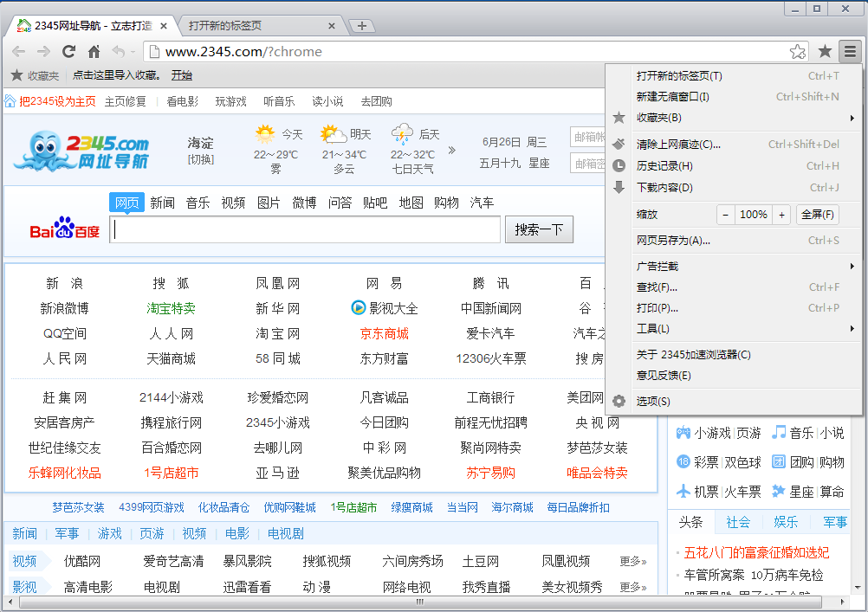
Task: Click the broom icon beside 清除上网痕迹
Action: [619, 144]
